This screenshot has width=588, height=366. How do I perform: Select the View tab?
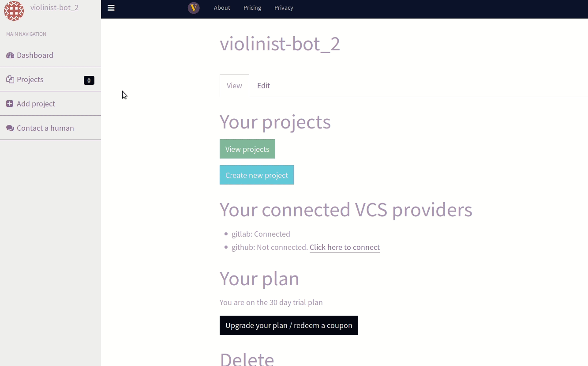234,85
